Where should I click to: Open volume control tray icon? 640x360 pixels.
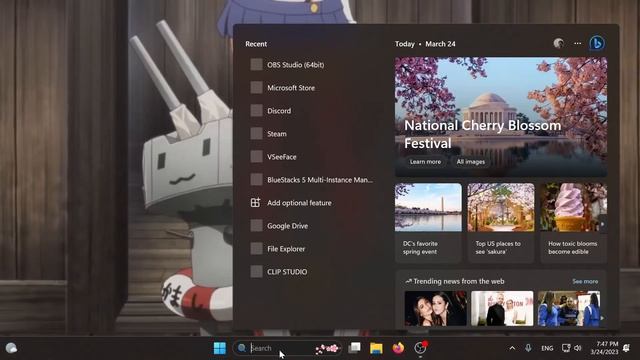click(578, 348)
